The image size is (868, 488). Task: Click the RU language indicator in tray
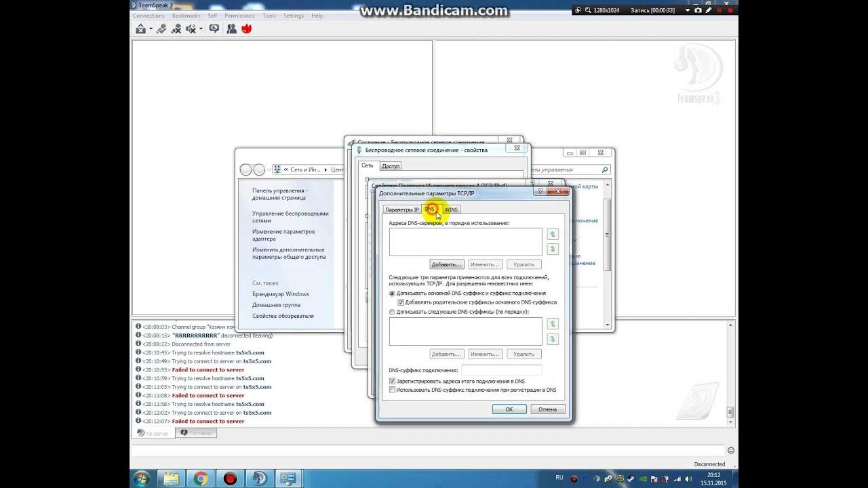click(559, 478)
